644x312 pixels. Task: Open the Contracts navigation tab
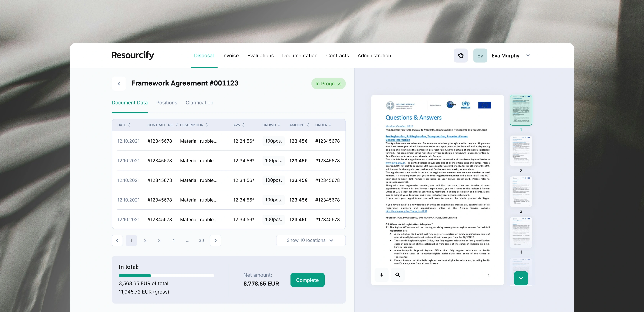click(338, 56)
